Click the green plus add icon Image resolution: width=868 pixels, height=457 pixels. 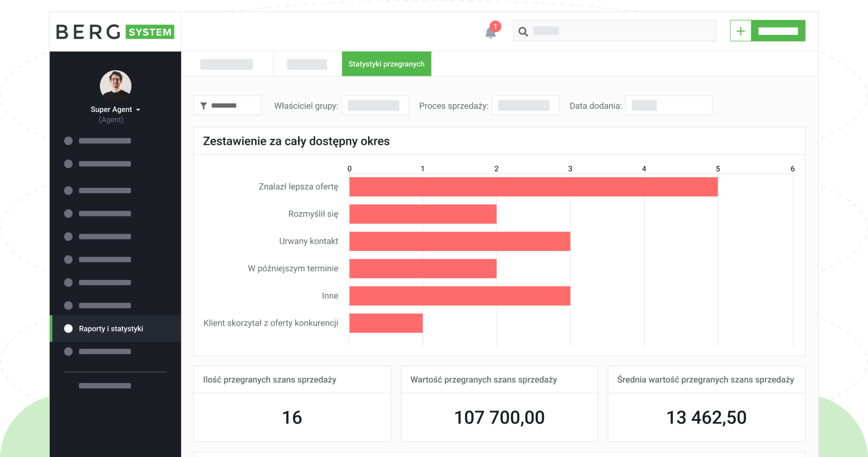click(x=741, y=31)
